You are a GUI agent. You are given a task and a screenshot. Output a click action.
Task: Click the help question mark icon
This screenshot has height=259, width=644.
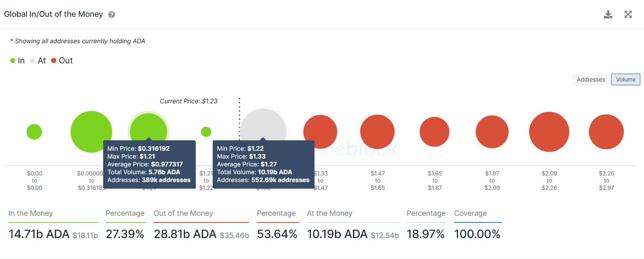tap(112, 15)
